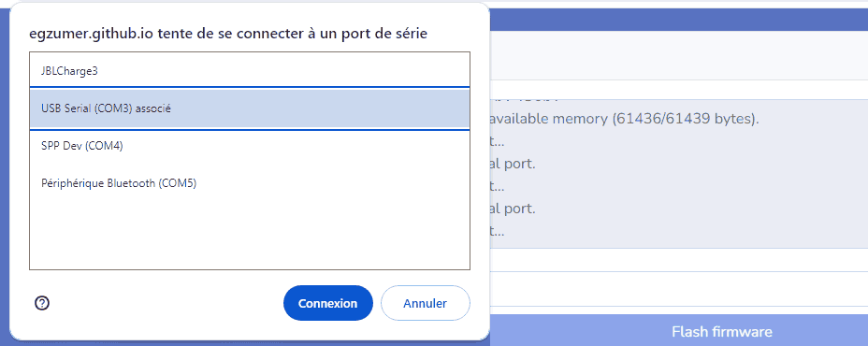Click the dialog title about port de série

pyautogui.click(x=228, y=34)
